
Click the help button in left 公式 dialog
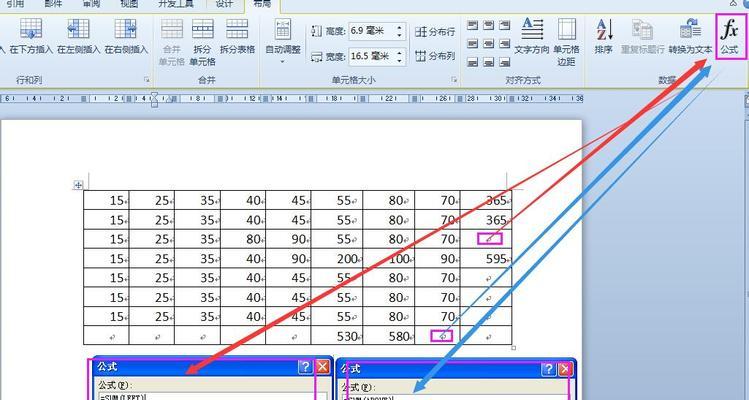pos(305,367)
